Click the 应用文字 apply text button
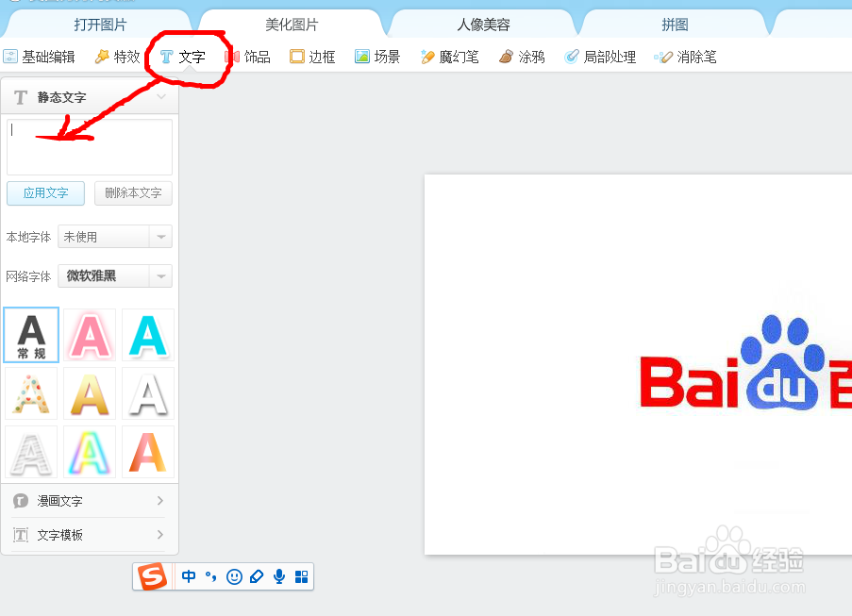852x616 pixels. 45,193
